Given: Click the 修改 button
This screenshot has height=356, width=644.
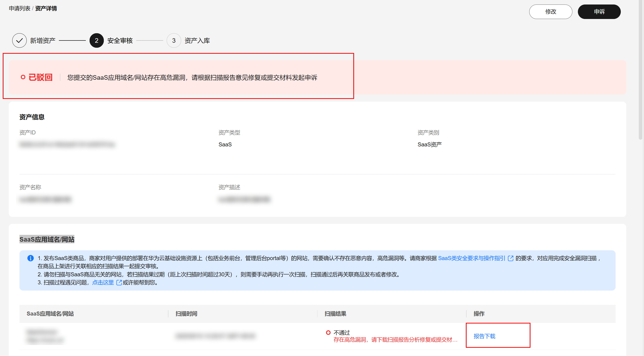Looking at the screenshot, I should [551, 11].
